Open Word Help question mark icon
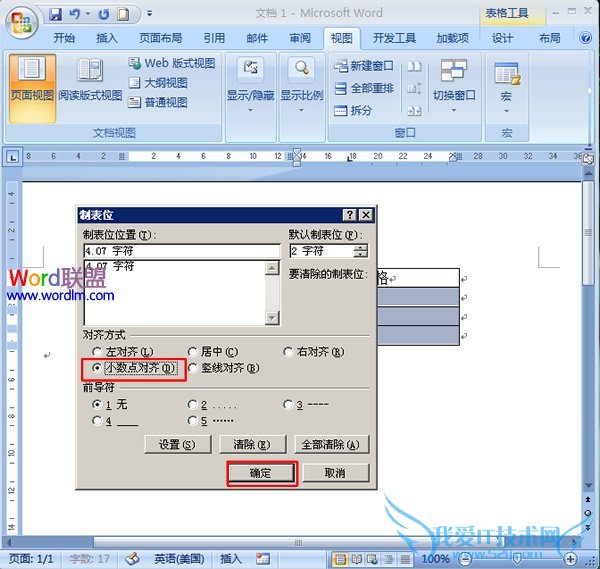The width and height of the screenshot is (600, 569). point(585,38)
